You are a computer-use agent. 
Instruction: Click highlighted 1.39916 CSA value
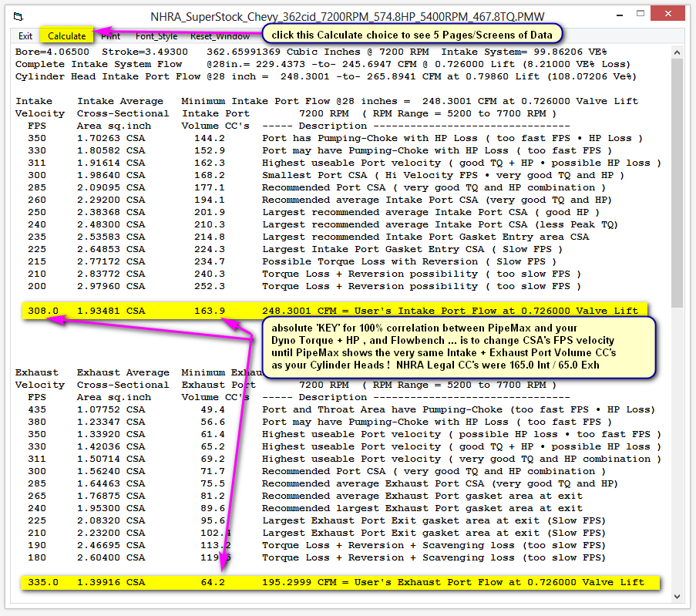click(111, 582)
